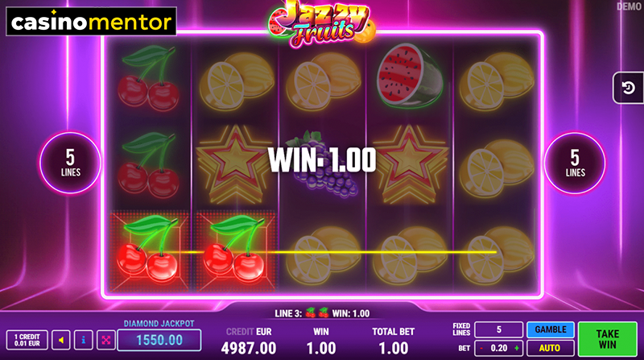
Task: Enable Auto spin mode
Action: (551, 348)
